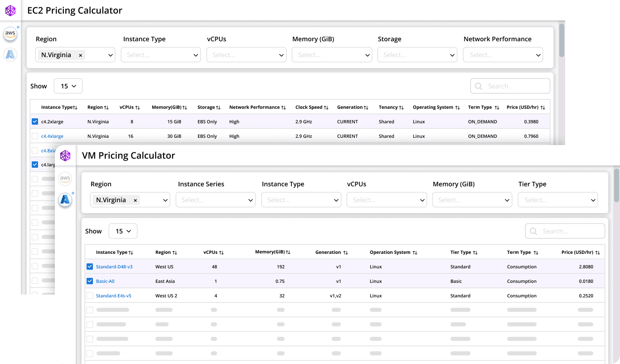Uncheck the c4.2xlarge row checkbox

point(35,121)
